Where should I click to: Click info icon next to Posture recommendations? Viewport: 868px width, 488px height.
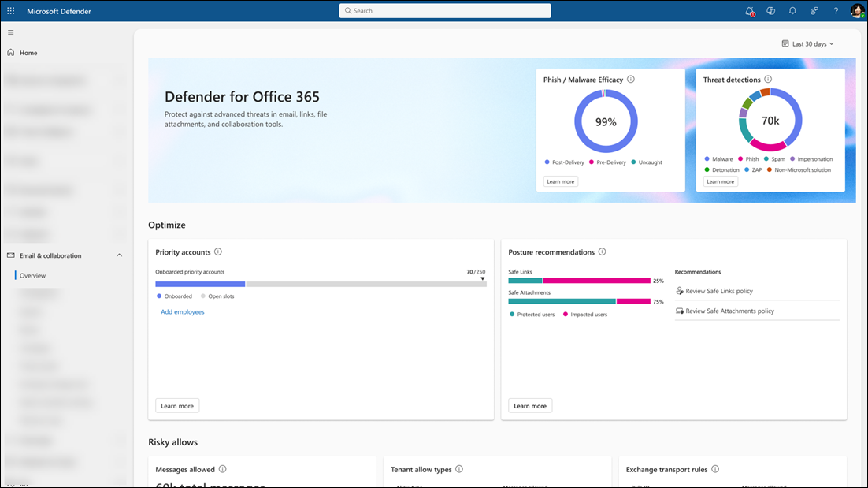pos(603,251)
